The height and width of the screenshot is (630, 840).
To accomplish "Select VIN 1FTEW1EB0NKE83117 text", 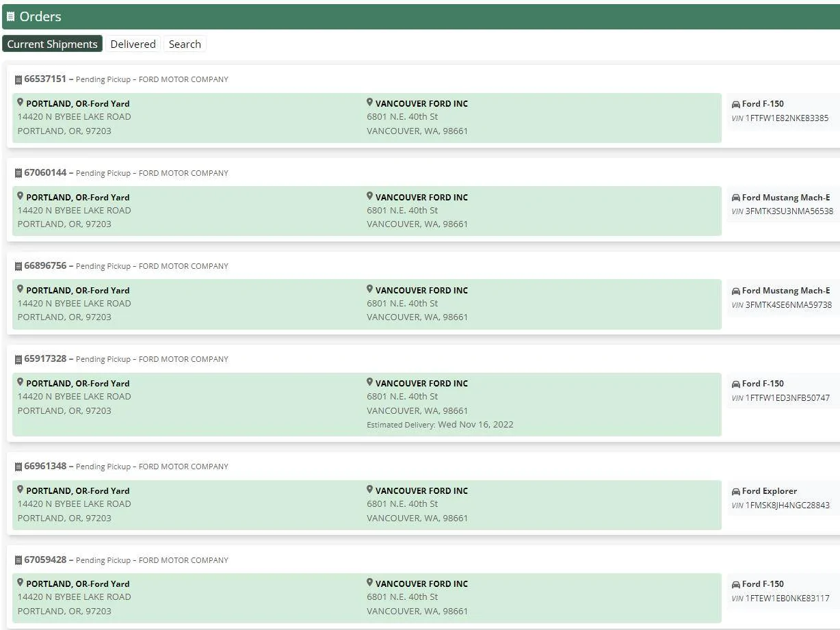I will click(787, 598).
